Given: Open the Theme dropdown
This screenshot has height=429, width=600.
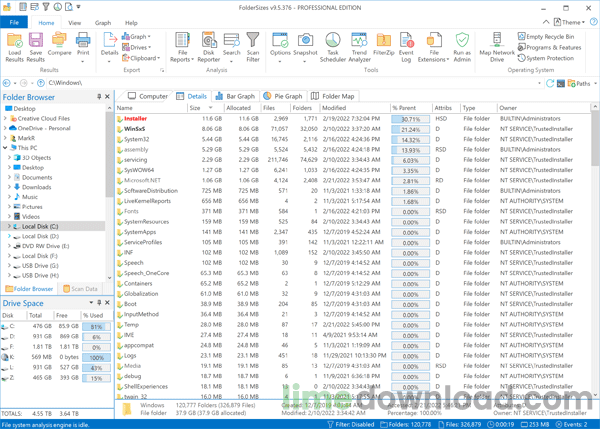Looking at the screenshot, I should point(573,22).
